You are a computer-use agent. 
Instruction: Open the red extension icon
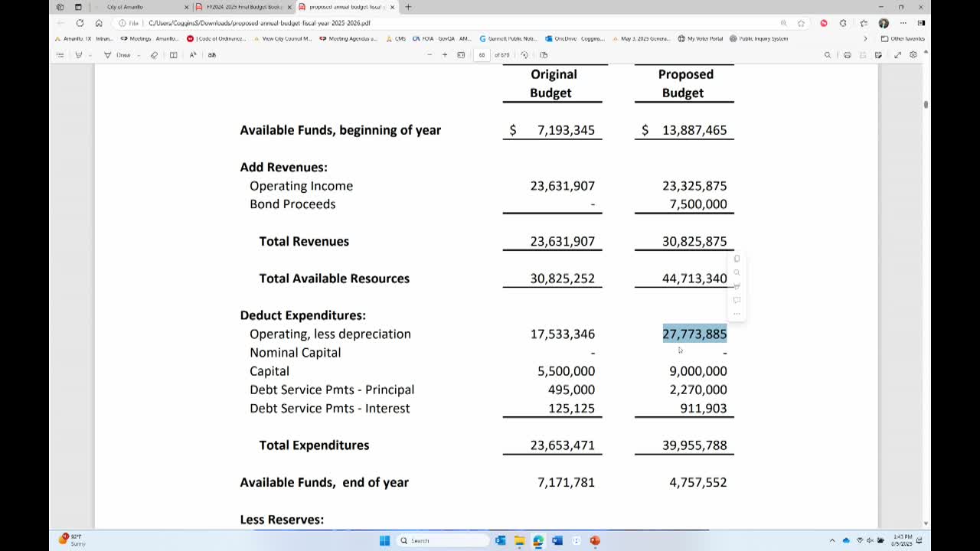824,23
